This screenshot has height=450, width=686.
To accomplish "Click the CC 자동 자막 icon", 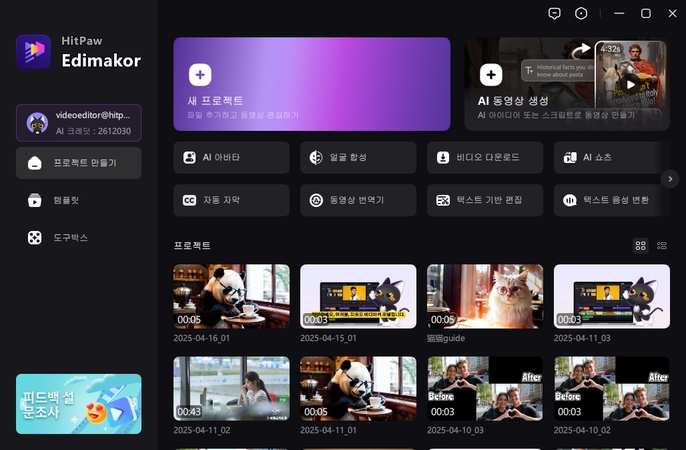I will [x=189, y=200].
